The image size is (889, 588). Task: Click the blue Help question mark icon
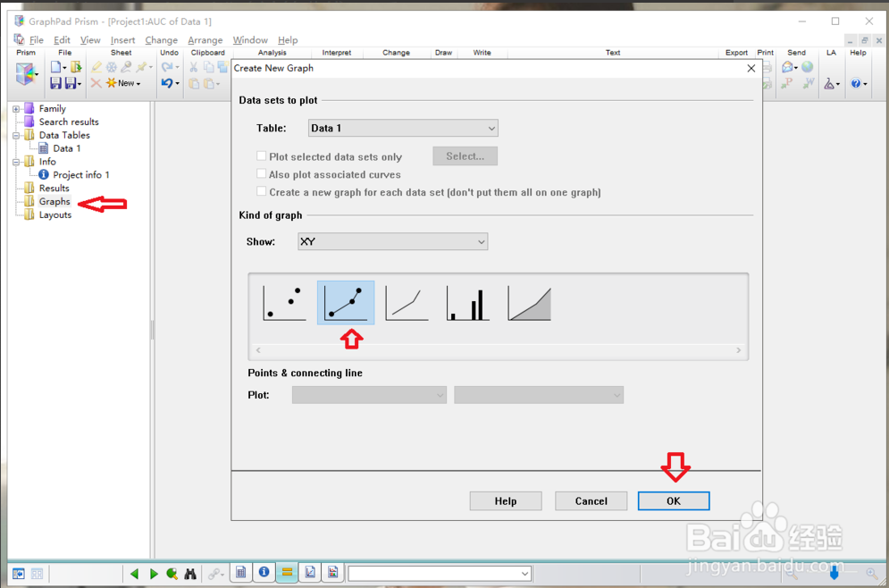856,83
